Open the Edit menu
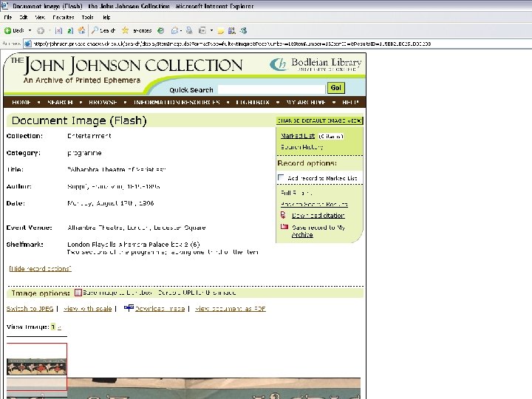Viewport: 532px width, 399px height. point(24,17)
